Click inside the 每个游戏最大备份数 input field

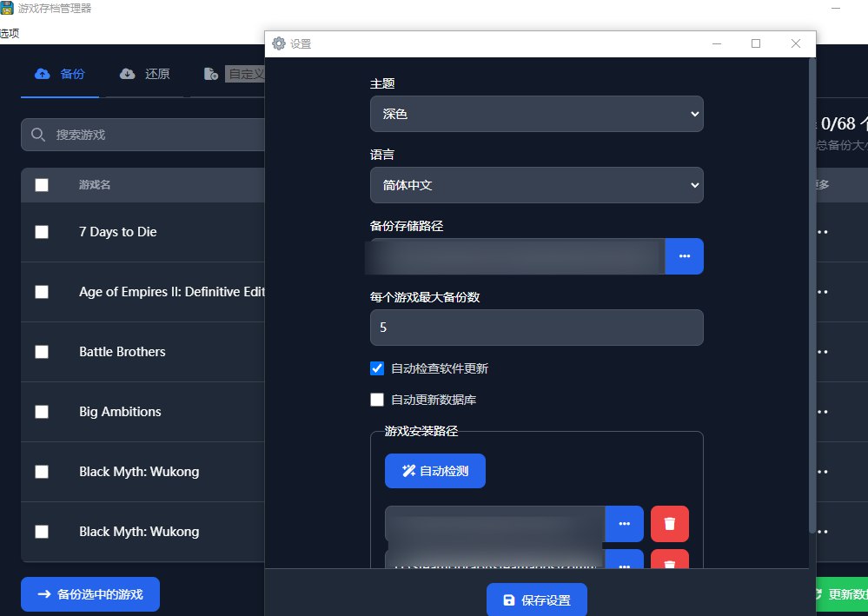tap(536, 328)
